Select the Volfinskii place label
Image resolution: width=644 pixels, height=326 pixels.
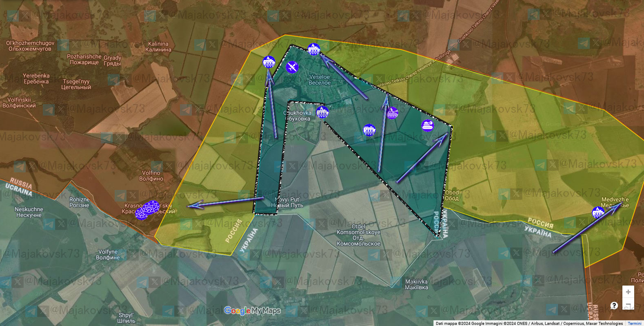coord(19,103)
